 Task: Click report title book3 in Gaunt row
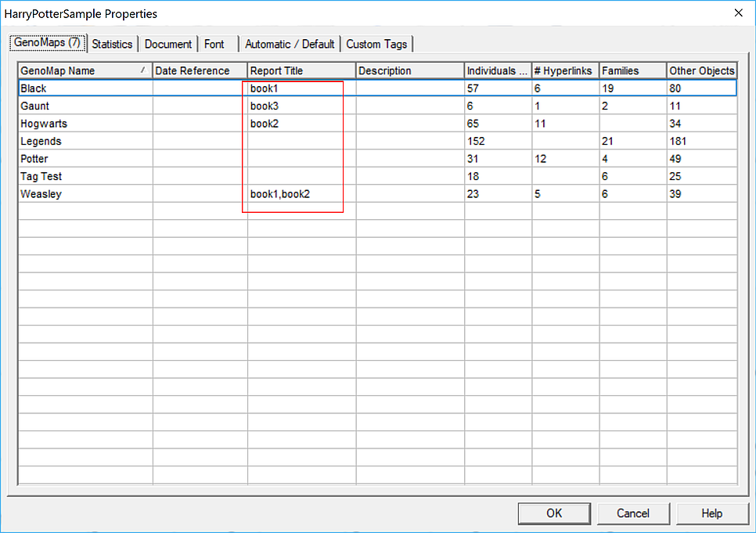click(265, 106)
